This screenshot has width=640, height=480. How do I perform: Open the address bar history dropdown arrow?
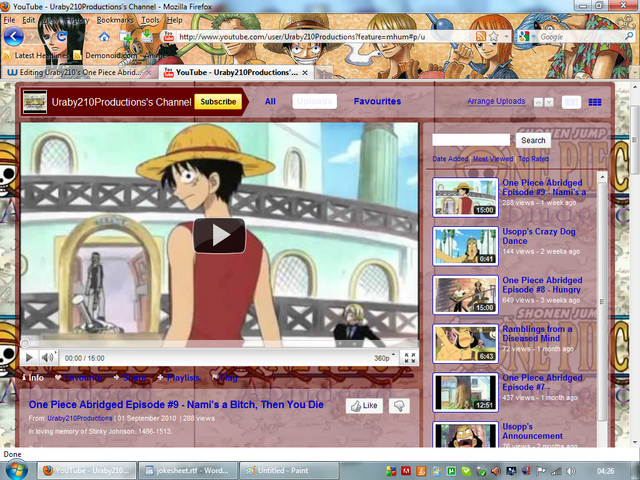(x=507, y=36)
